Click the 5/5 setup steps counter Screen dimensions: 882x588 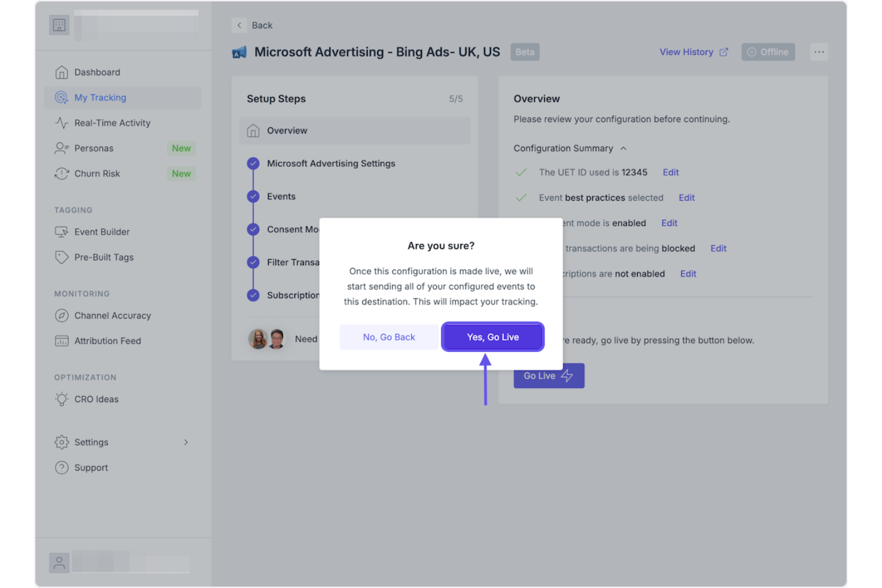[x=456, y=99]
